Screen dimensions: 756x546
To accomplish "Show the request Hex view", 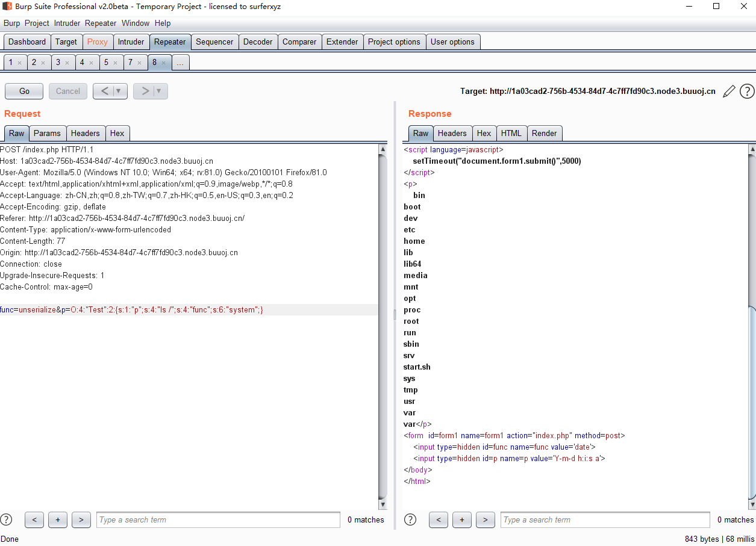I will [117, 133].
